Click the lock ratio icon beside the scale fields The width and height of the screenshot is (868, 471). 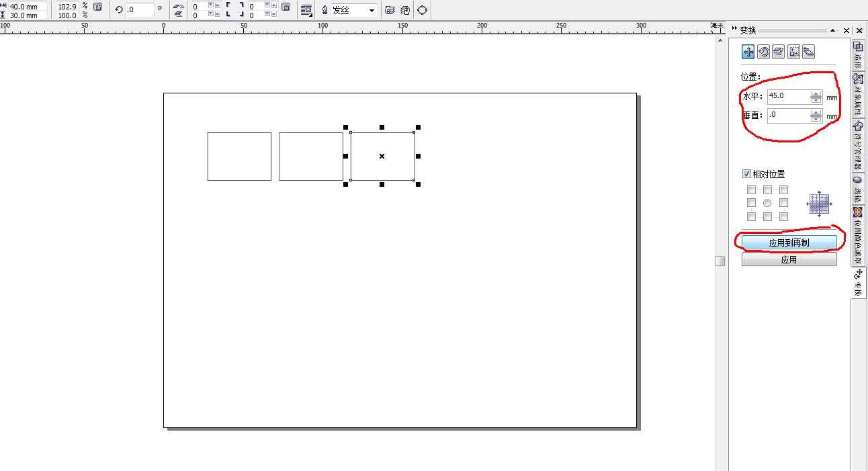(97, 7)
